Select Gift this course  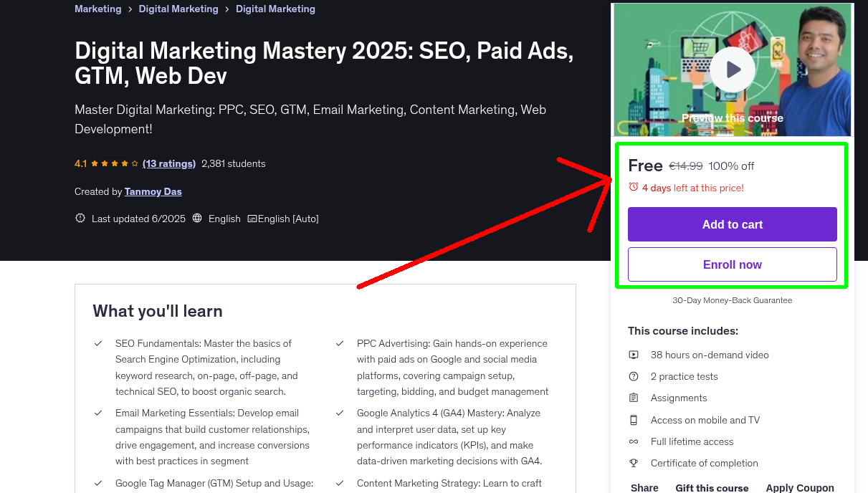(x=712, y=487)
